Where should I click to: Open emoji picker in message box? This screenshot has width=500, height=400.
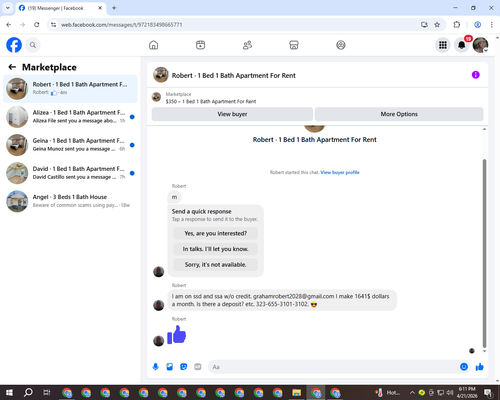point(464,367)
